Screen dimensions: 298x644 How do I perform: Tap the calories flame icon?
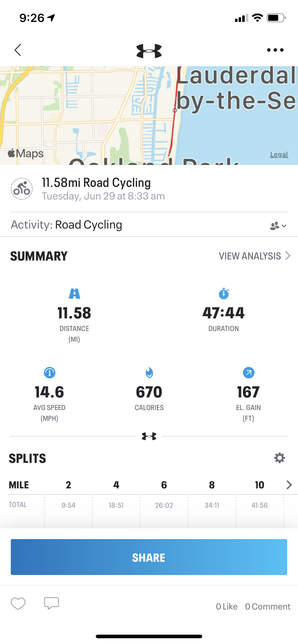click(x=149, y=373)
